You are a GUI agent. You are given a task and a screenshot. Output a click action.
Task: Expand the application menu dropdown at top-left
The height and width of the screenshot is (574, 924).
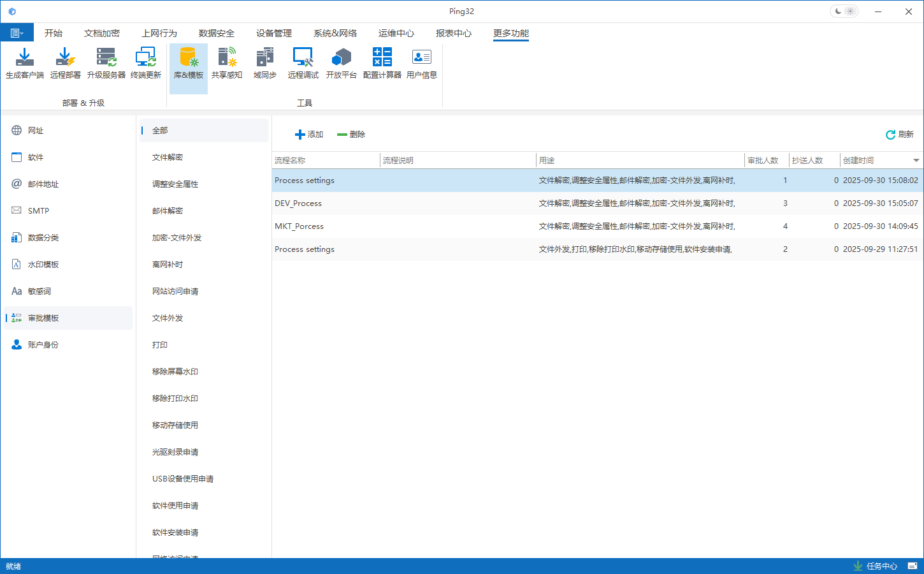(x=17, y=33)
